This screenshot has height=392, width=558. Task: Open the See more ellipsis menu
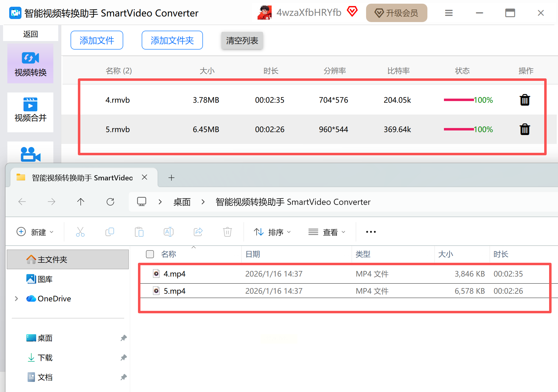point(371,232)
